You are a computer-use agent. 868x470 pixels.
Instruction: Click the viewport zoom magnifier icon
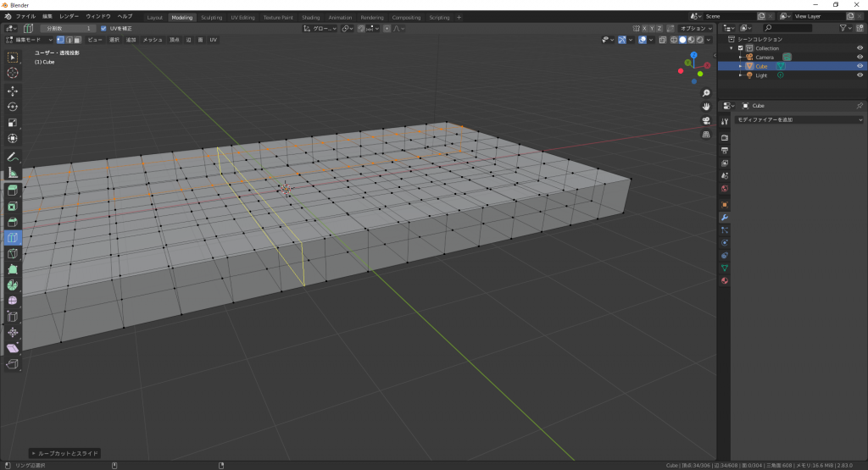click(x=706, y=93)
